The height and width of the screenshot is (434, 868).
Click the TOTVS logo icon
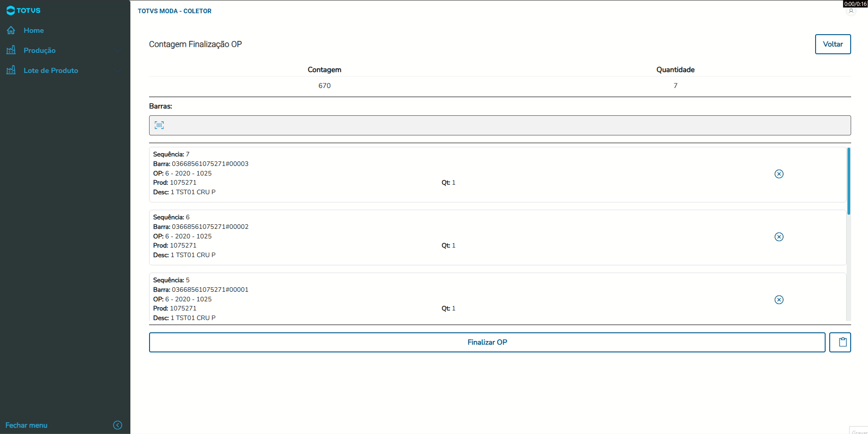click(10, 10)
